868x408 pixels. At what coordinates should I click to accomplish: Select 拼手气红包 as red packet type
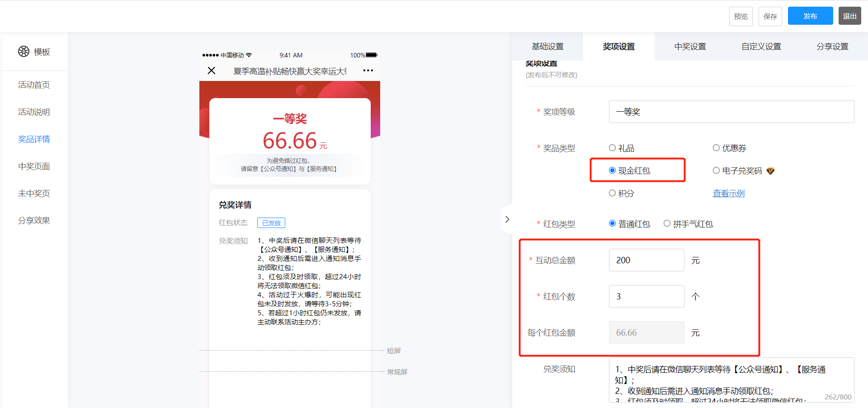[667, 223]
